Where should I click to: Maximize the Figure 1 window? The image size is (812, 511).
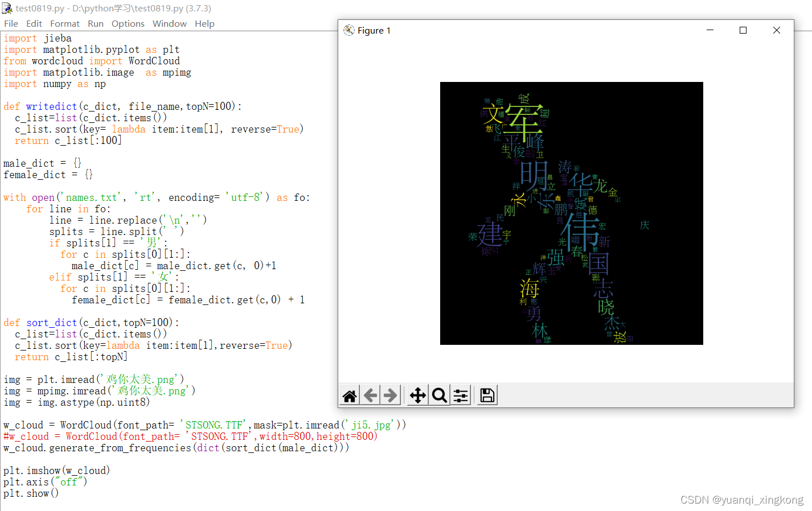pyautogui.click(x=743, y=30)
